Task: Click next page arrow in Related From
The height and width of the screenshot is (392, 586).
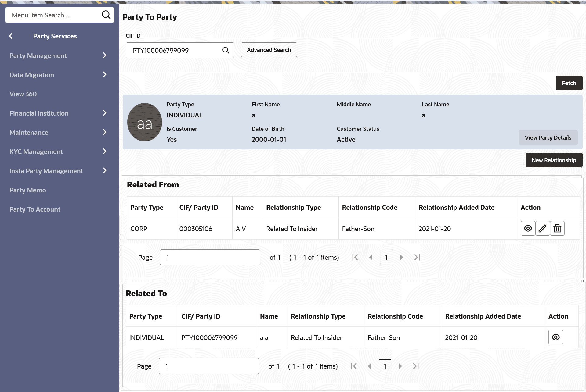Action: 402,257
